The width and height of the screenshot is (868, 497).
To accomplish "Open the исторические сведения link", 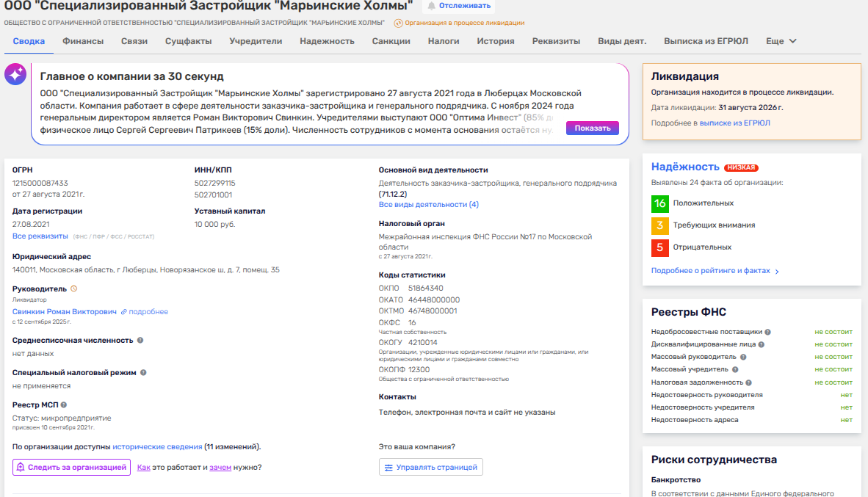I will (x=157, y=446).
